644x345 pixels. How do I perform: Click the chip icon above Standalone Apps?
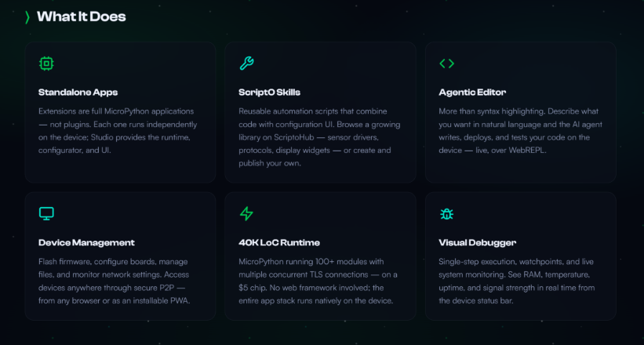click(46, 64)
